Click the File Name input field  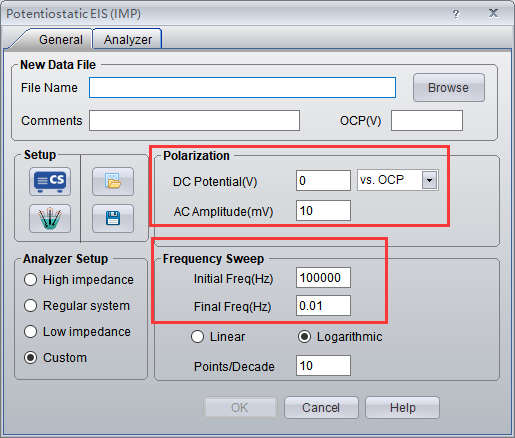coord(242,88)
